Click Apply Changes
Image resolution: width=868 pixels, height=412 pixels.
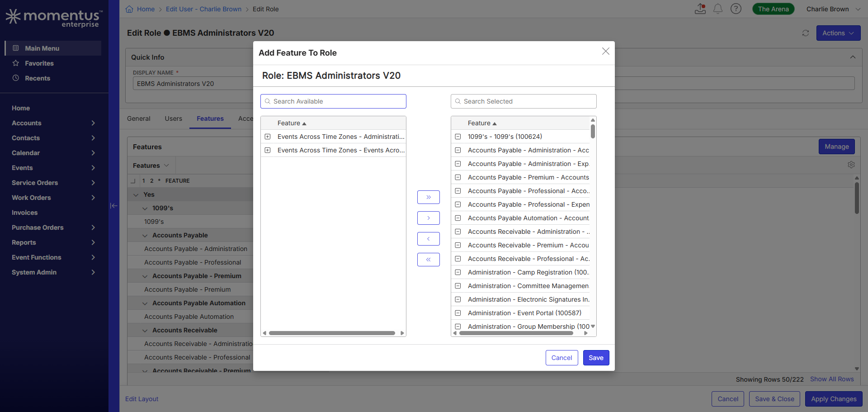tap(834, 399)
